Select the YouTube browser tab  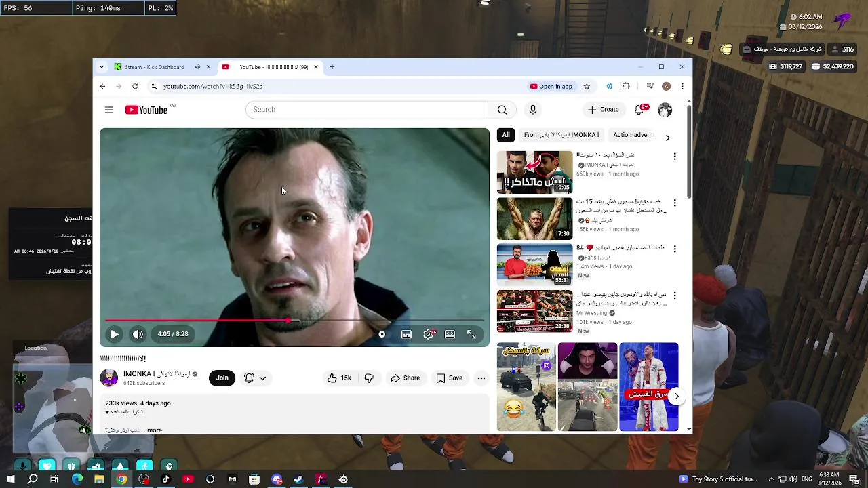(269, 67)
